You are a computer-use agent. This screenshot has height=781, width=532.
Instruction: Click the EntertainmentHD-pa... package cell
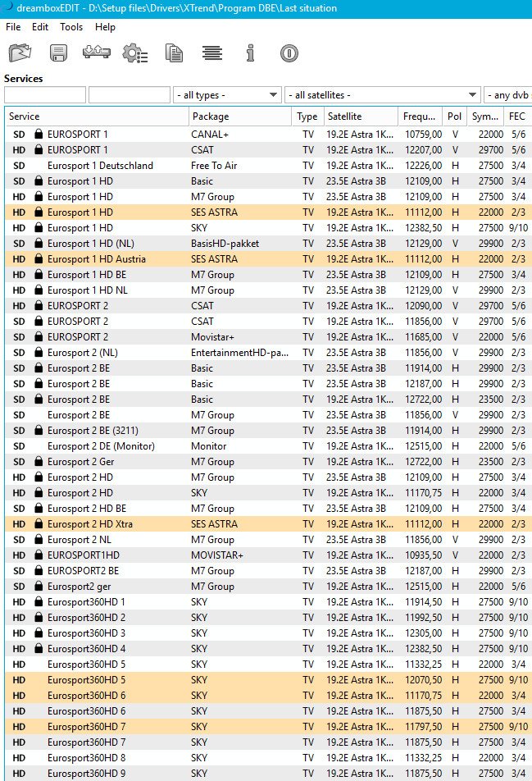click(239, 352)
